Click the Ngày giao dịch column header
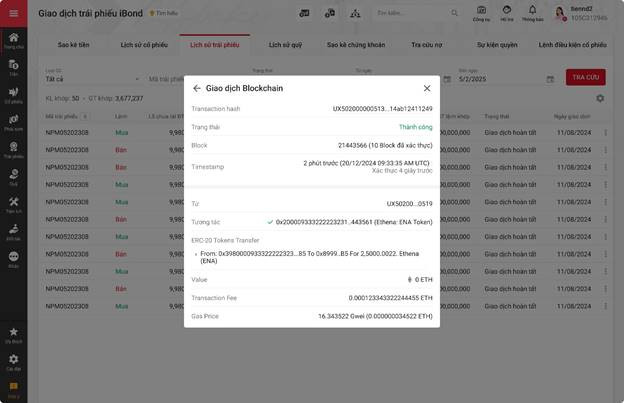 point(572,117)
